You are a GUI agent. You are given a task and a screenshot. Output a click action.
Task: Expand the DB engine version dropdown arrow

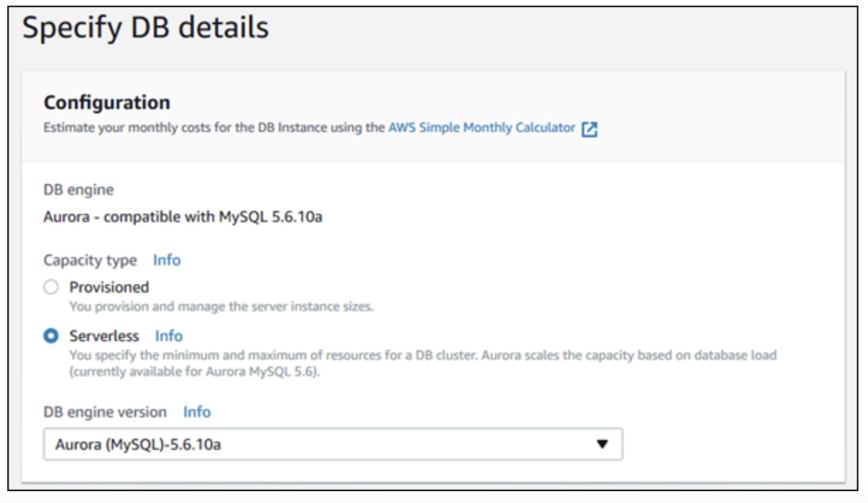pyautogui.click(x=602, y=444)
